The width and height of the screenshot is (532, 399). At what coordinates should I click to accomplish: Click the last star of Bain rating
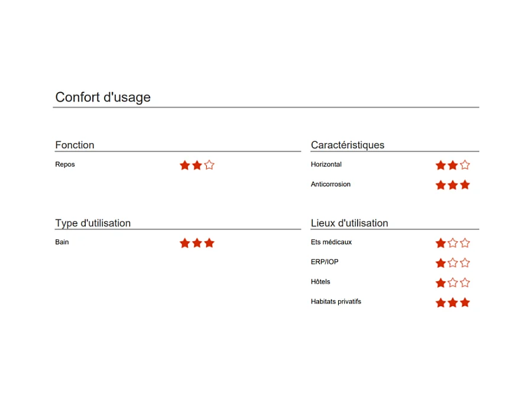tap(209, 243)
